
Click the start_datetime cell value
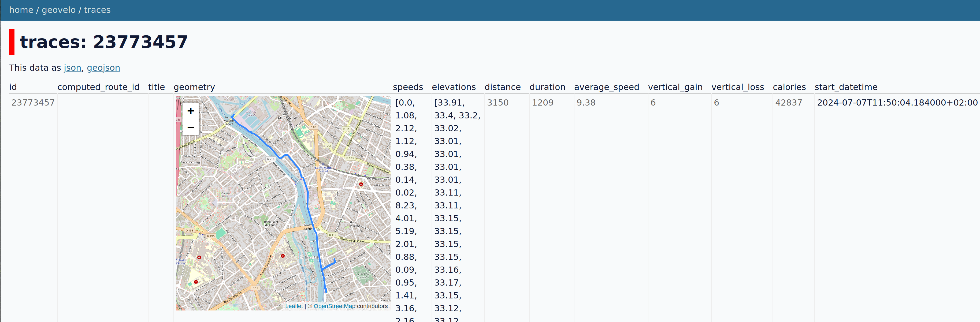click(x=897, y=103)
